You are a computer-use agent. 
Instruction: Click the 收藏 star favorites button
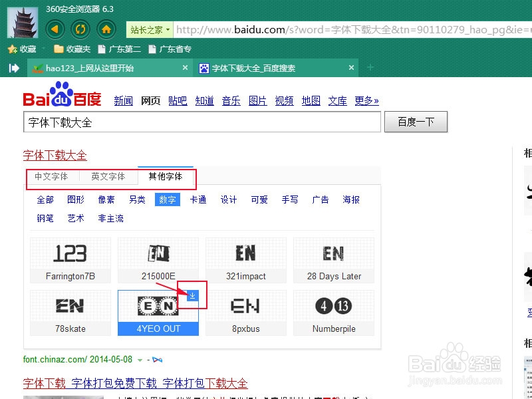point(22,49)
